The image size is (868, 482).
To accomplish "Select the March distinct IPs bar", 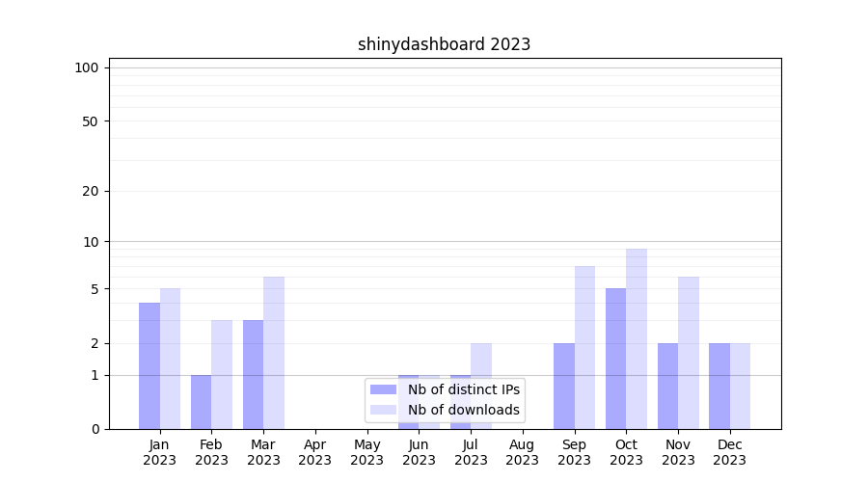I will (x=253, y=374).
